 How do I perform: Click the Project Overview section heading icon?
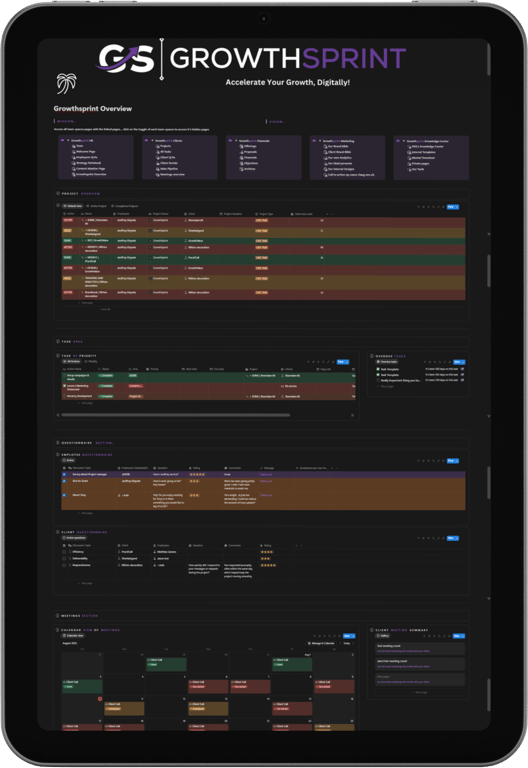pyautogui.click(x=58, y=193)
